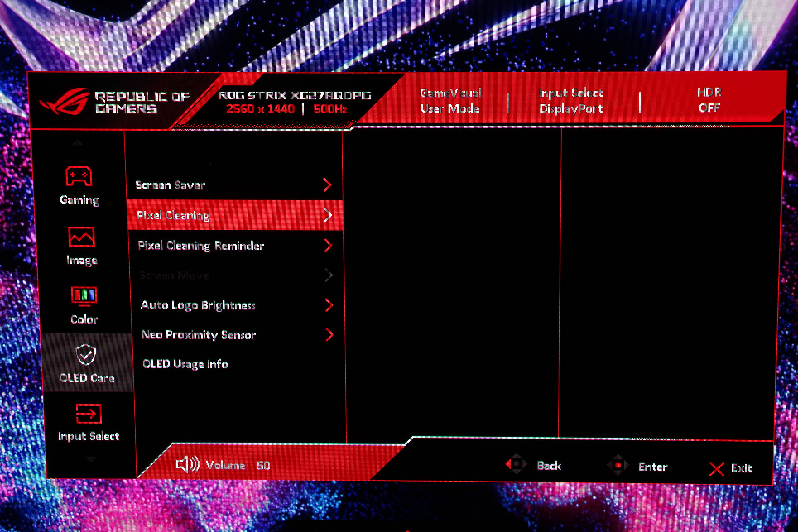798x532 pixels.
Task: Open the OLED Usage Info item
Action: 185,364
